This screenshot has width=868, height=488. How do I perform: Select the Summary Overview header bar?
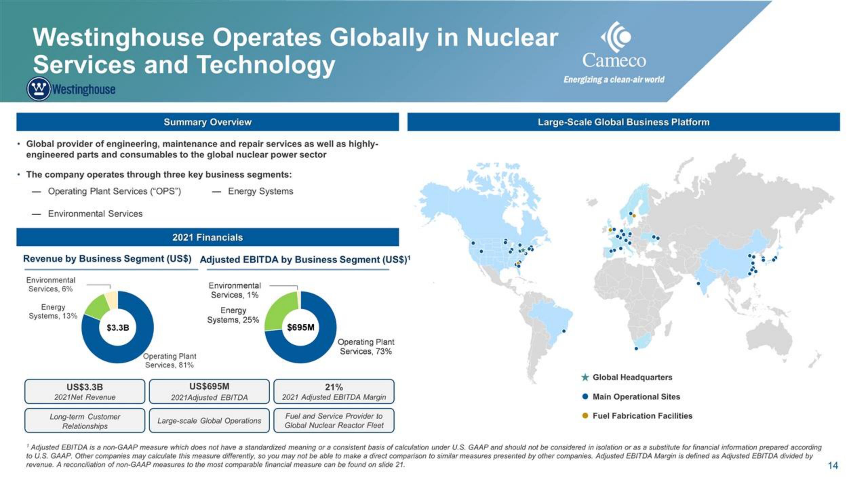[x=208, y=122]
